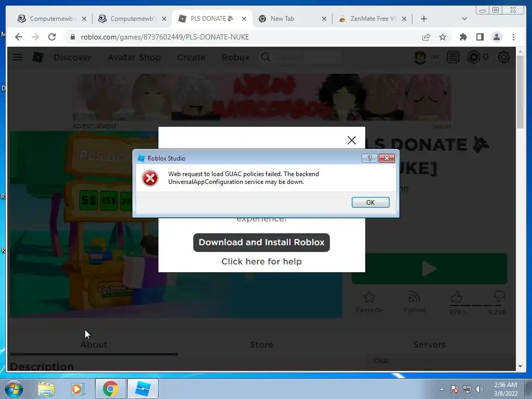Open the Roblox notifications feed icon
This screenshot has height=399, width=532.
[x=453, y=57]
